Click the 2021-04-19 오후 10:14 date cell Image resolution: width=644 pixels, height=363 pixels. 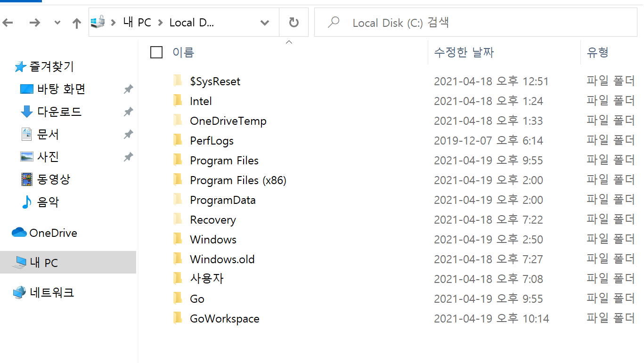pos(491,319)
